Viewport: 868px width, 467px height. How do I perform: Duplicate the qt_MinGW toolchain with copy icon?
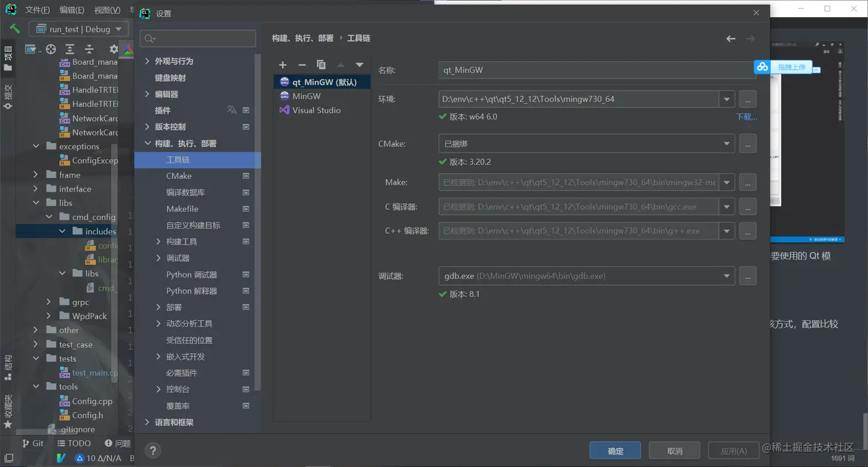pyautogui.click(x=321, y=65)
